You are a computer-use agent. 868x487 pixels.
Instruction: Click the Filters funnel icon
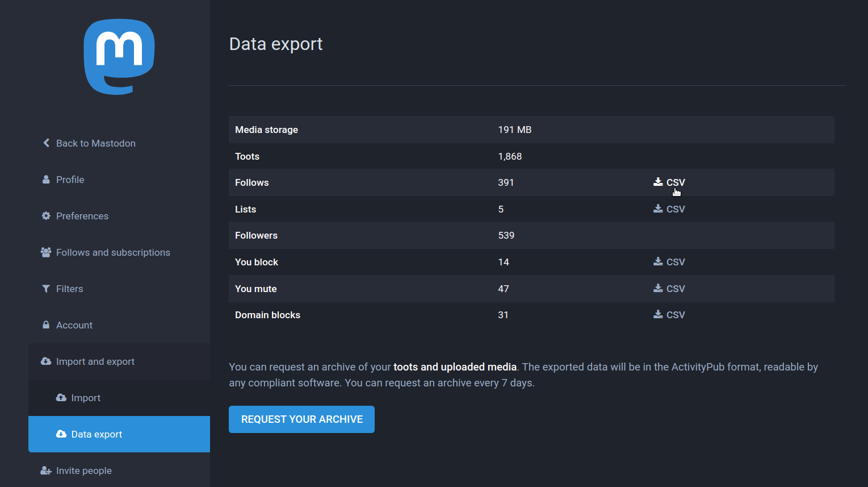[x=46, y=289]
